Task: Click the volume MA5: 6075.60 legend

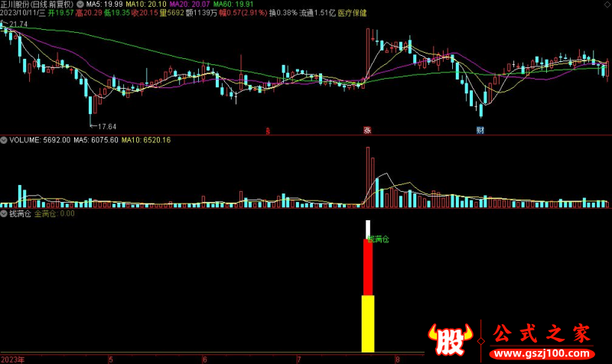Action: tap(96, 140)
